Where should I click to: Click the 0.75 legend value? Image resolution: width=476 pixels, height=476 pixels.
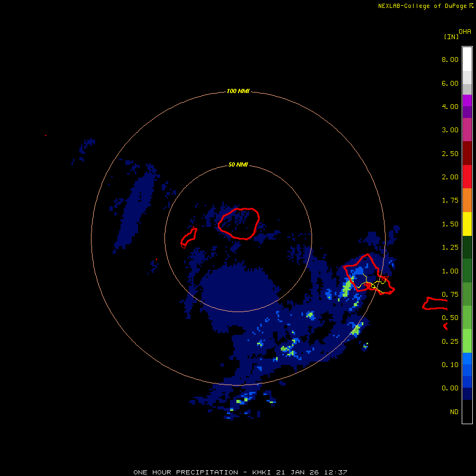click(x=450, y=295)
